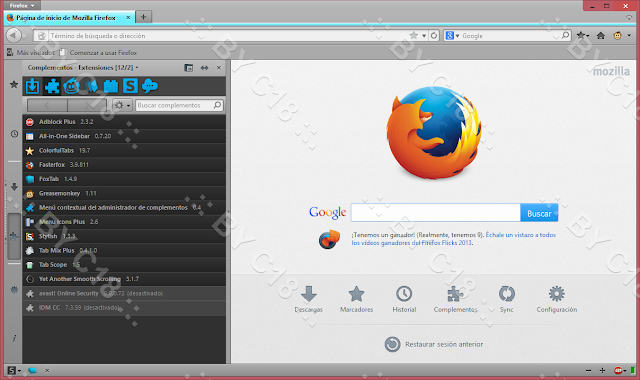Open the Appearance themes category icon
This screenshot has height=380, width=640.
pos(91,86)
